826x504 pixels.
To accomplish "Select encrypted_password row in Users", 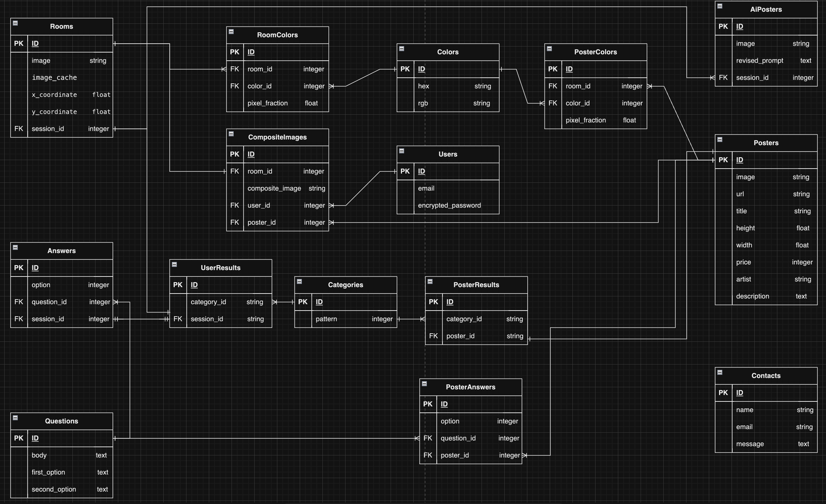I will click(448, 206).
